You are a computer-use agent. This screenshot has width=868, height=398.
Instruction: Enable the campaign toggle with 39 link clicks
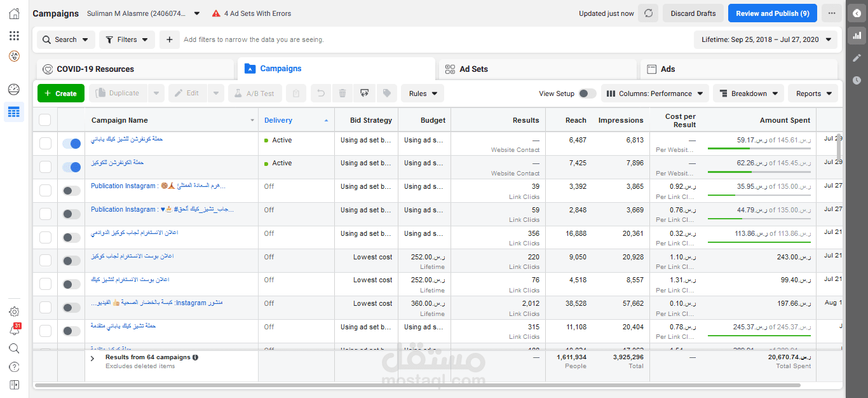pyautogui.click(x=72, y=191)
